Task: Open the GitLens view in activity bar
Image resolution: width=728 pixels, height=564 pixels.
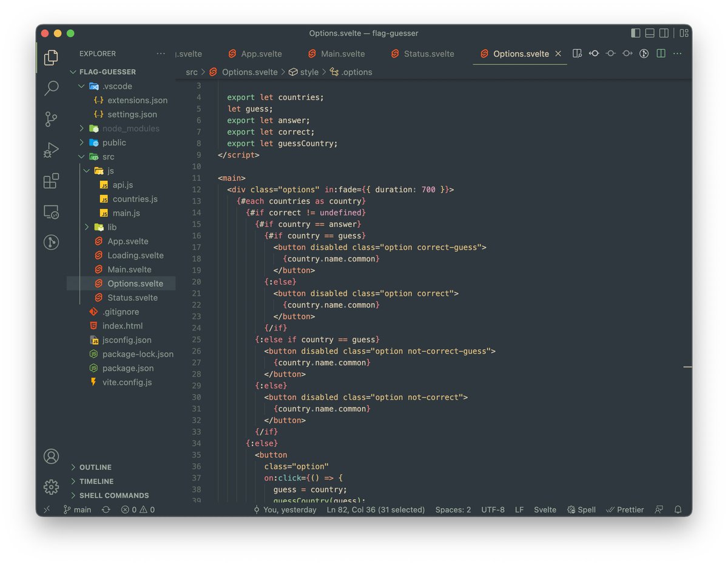Action: coord(52,243)
